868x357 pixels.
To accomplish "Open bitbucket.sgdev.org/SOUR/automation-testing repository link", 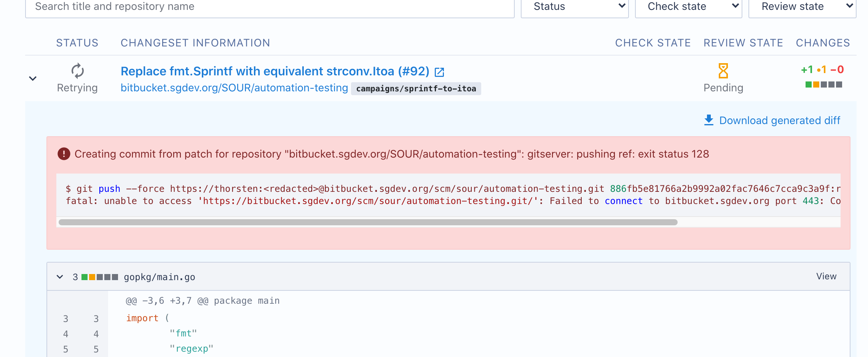I will [234, 88].
